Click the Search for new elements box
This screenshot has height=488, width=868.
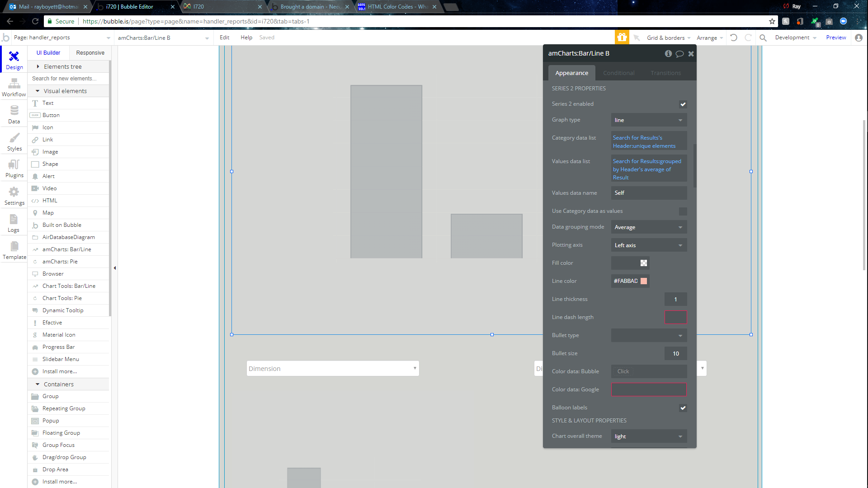tap(69, 79)
